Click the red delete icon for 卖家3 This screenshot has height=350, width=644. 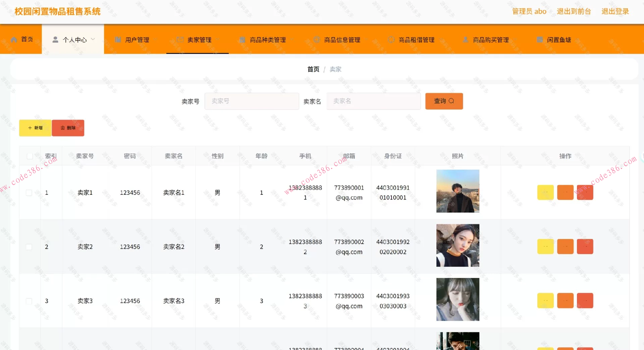[x=585, y=300]
